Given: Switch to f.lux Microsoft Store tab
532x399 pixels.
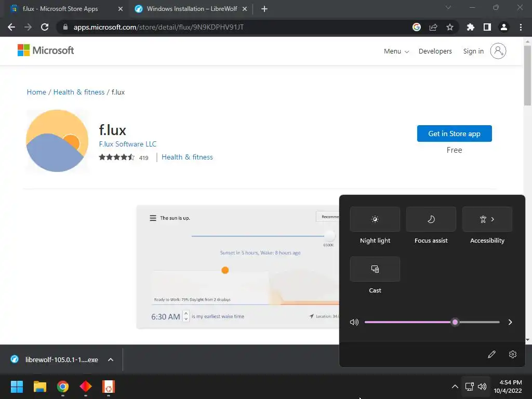Looking at the screenshot, I should (x=60, y=9).
